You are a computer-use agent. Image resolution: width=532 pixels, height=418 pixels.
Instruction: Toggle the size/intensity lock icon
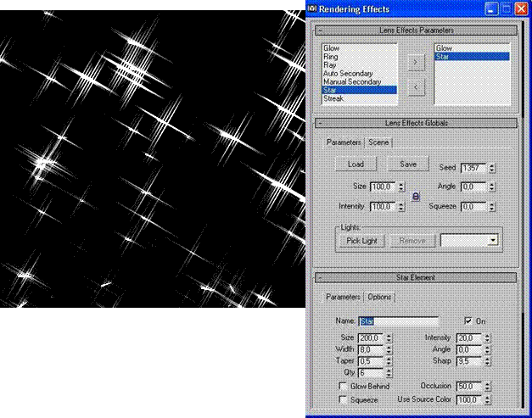pyautogui.click(x=416, y=196)
